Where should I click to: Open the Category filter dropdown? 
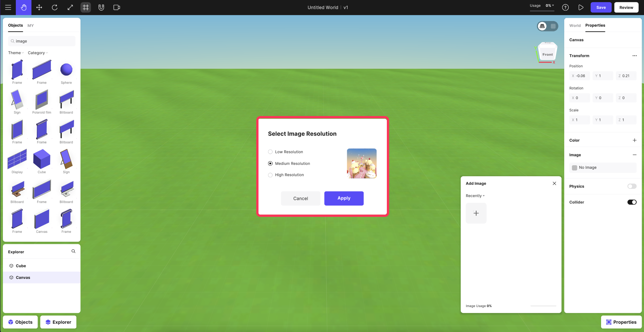38,53
